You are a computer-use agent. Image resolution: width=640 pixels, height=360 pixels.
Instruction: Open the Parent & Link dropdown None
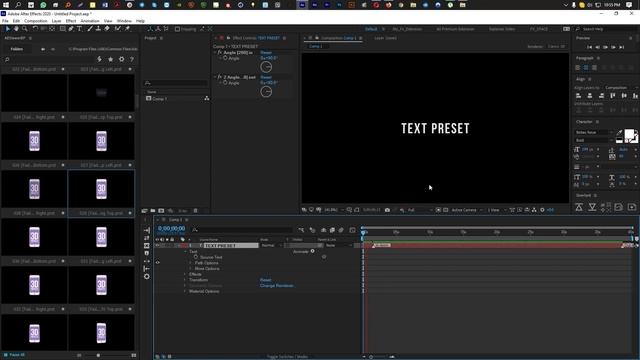pos(338,245)
